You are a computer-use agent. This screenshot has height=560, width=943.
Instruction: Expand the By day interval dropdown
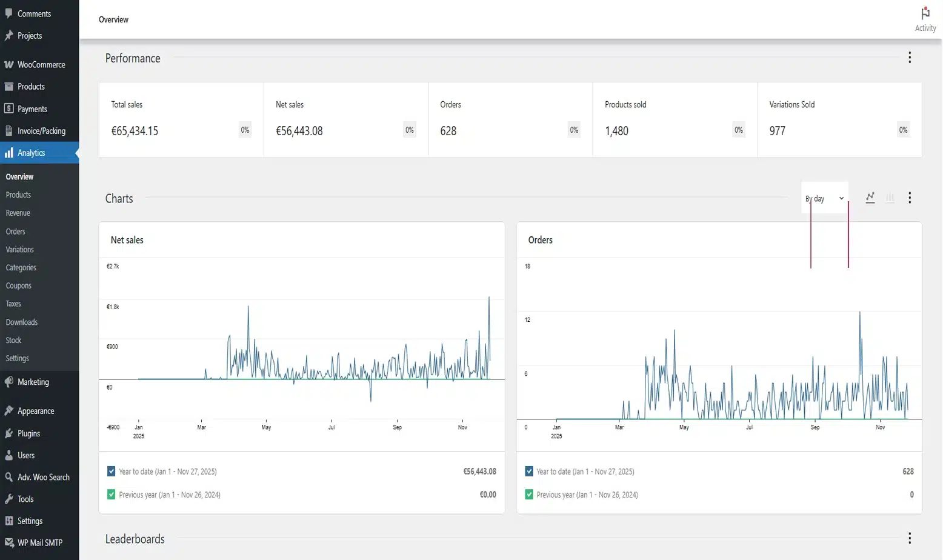coord(824,198)
